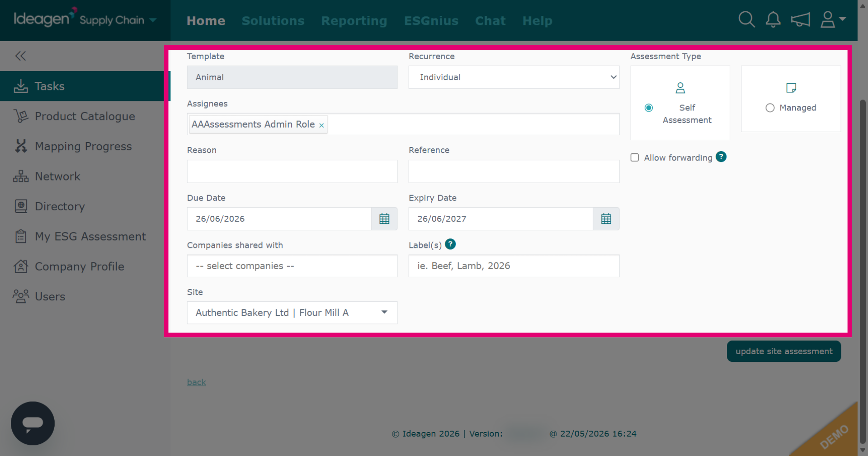Click Users group icon in sidebar
This screenshot has width=868, height=456.
click(x=21, y=296)
